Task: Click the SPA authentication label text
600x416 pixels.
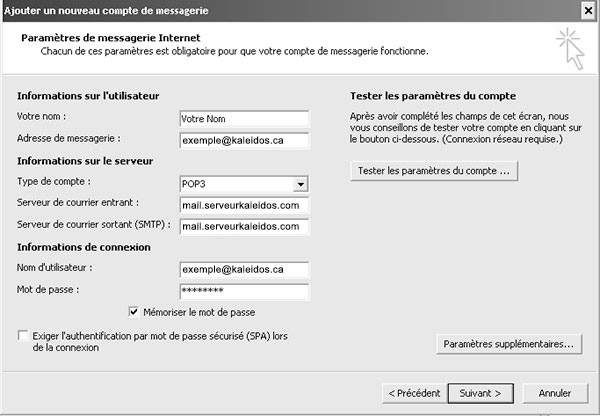Action: [160, 342]
